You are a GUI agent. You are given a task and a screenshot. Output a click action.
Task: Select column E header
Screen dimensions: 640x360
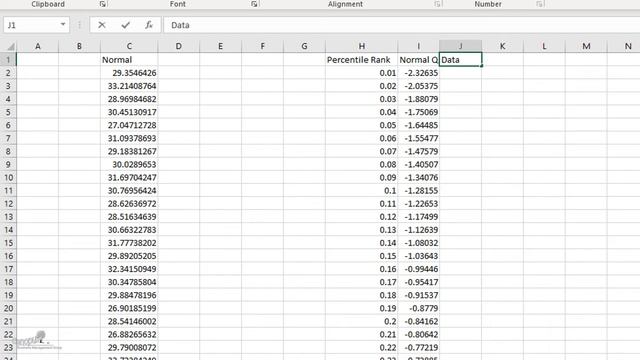click(x=220, y=47)
